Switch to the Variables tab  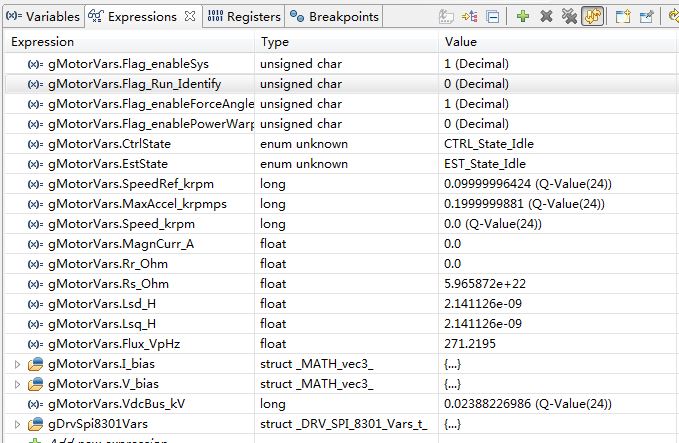[x=40, y=17]
